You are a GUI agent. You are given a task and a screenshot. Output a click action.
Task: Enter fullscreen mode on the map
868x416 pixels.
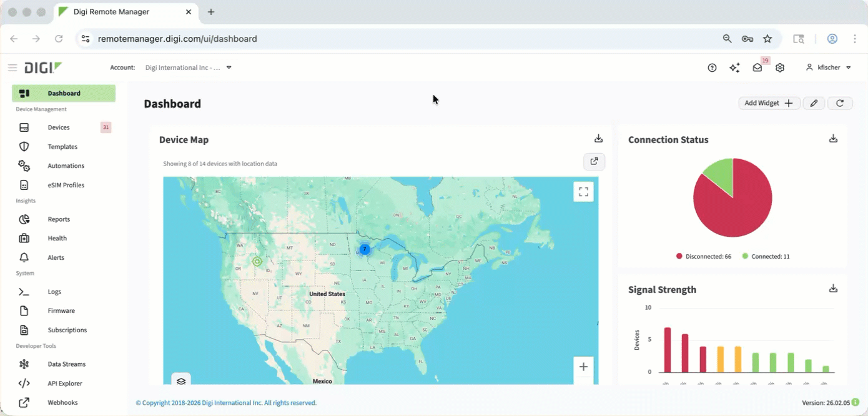click(583, 192)
